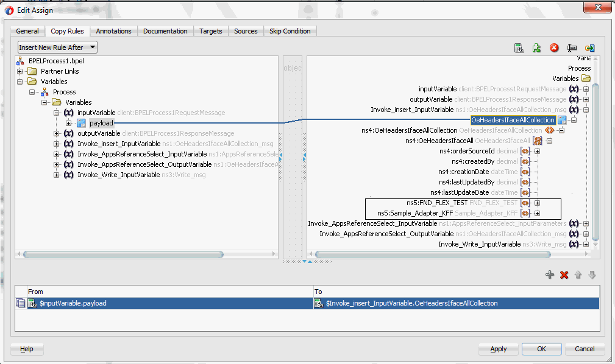Viewport: 615px width, 364px height.
Task: Click the yellow arrow partner link icon
Action: pos(589,48)
